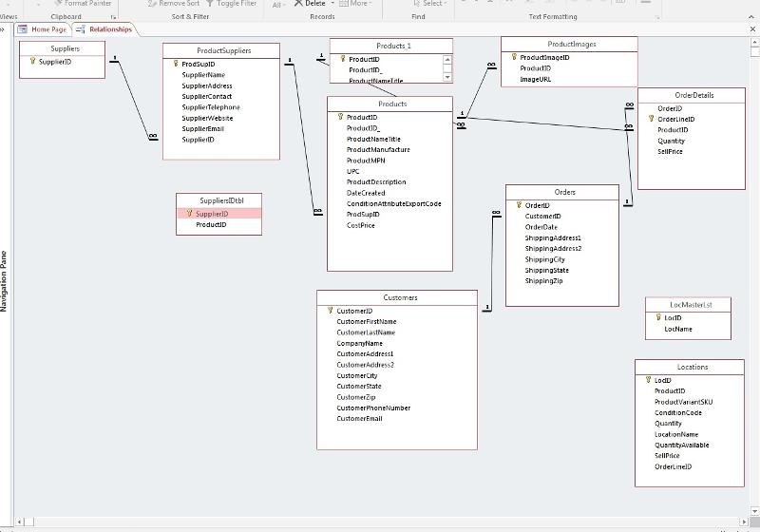The width and height of the screenshot is (760, 532).
Task: Click the Toggle Filter button
Action: coord(231,4)
